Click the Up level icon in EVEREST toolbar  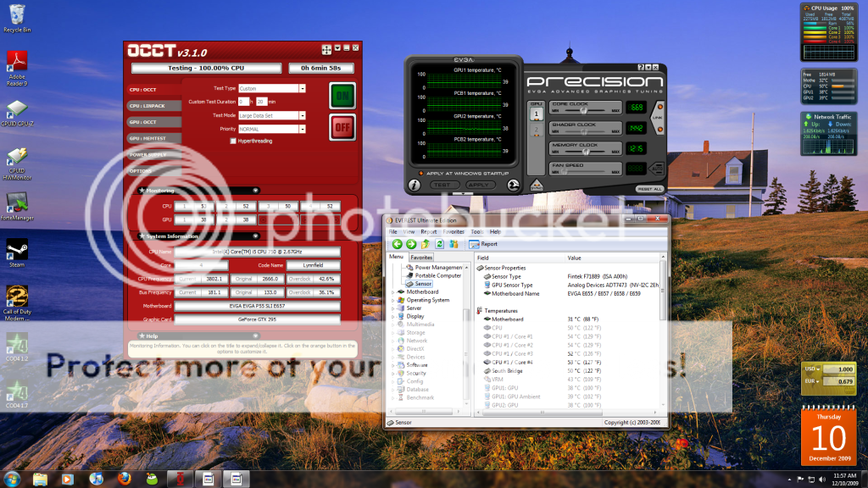(x=426, y=244)
